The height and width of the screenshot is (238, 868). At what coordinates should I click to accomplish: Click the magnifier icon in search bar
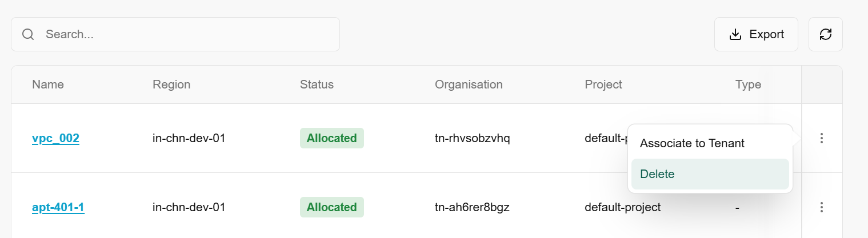[28, 34]
